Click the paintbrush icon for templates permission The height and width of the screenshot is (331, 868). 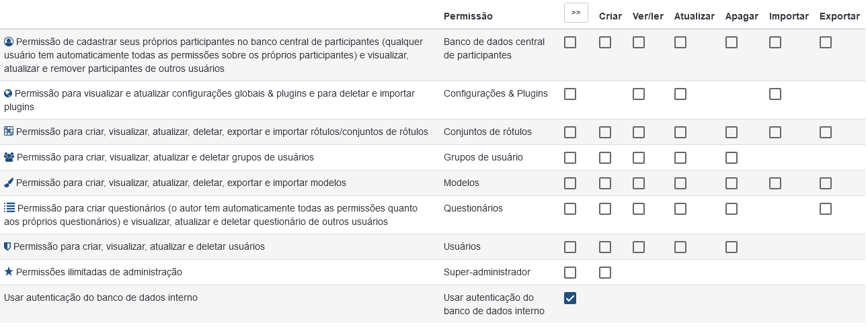pos(9,183)
